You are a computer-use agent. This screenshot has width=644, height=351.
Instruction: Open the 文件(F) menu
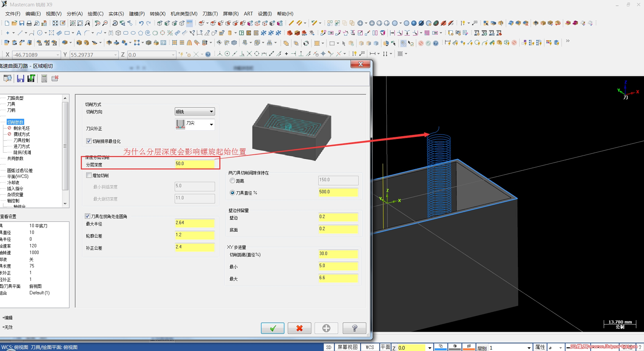13,14
